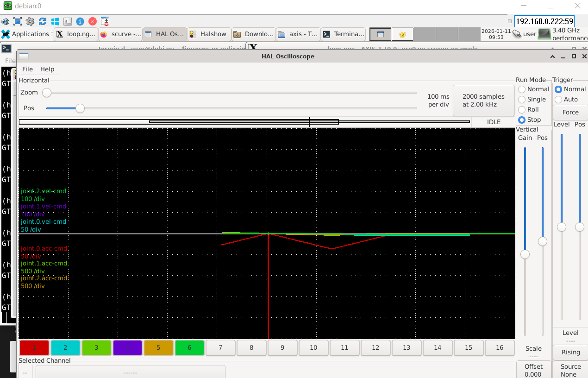Image resolution: width=588 pixels, height=378 pixels.
Task: Click the VNC refresh screen icon
Action: click(43, 21)
